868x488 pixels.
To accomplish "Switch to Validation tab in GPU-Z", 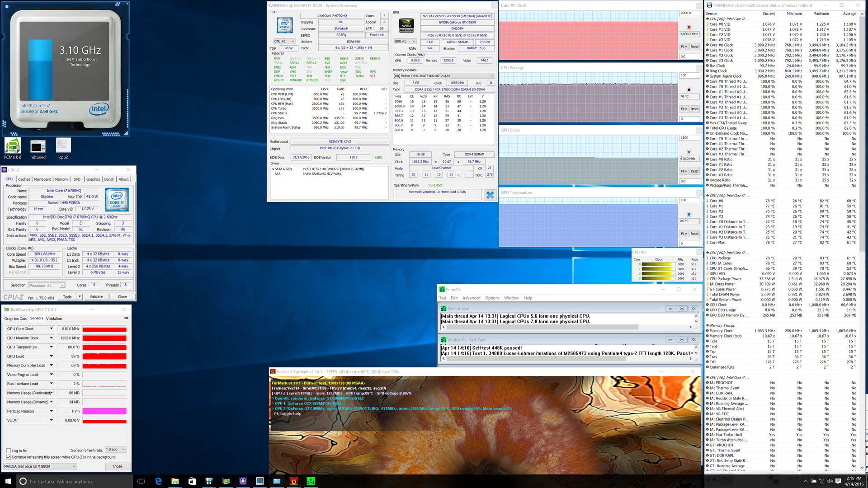I will (54, 319).
